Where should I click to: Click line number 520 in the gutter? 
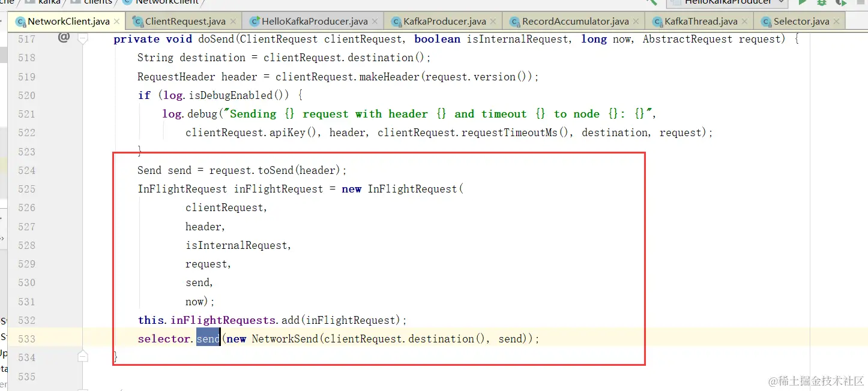point(27,95)
